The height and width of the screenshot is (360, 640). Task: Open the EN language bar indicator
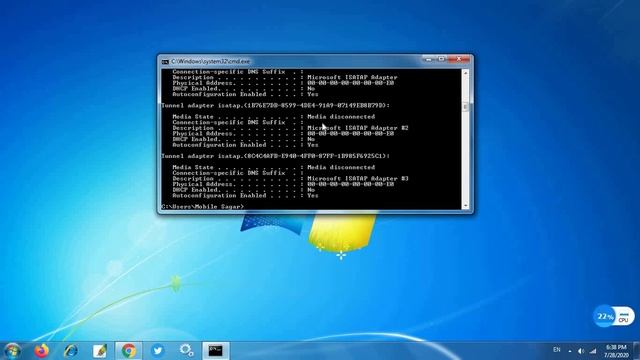pos(556,350)
